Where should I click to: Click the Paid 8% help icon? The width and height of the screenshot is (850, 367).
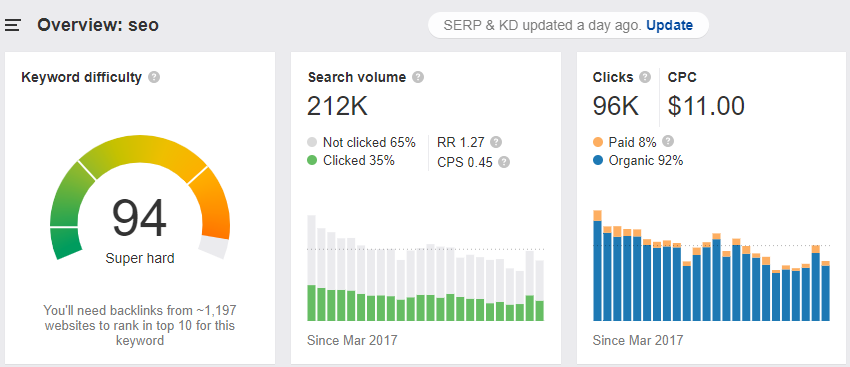coord(668,141)
